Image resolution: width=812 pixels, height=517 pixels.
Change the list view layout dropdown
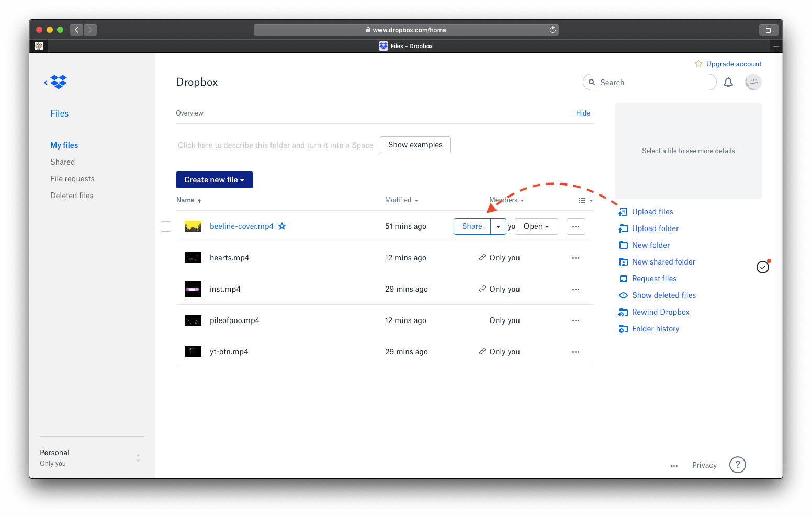coord(585,201)
